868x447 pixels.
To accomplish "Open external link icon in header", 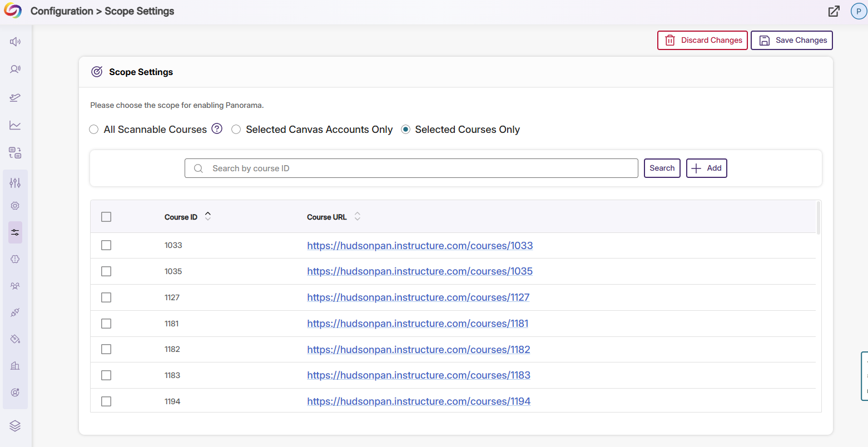I will point(834,11).
